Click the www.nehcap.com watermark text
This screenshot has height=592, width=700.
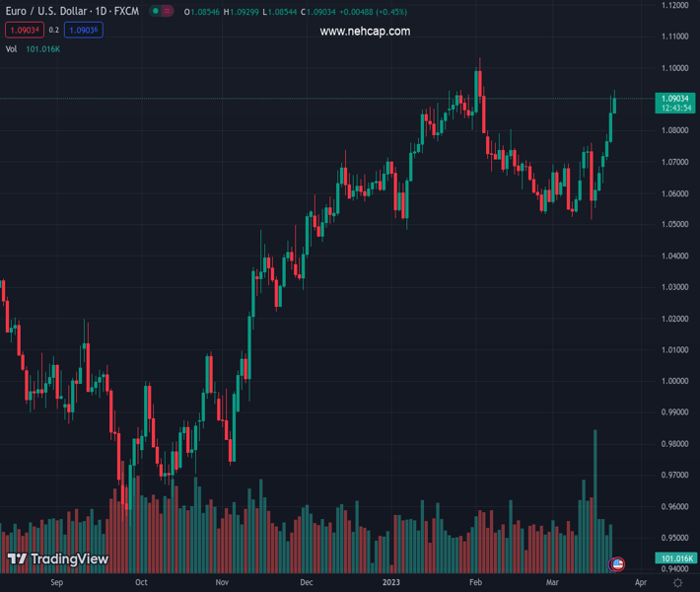(365, 32)
